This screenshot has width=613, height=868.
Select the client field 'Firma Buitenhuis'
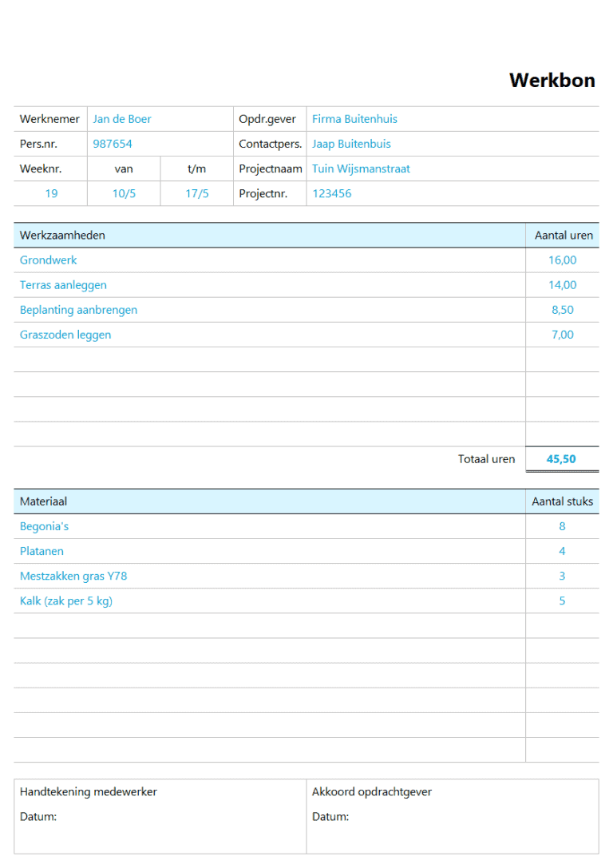pos(354,119)
